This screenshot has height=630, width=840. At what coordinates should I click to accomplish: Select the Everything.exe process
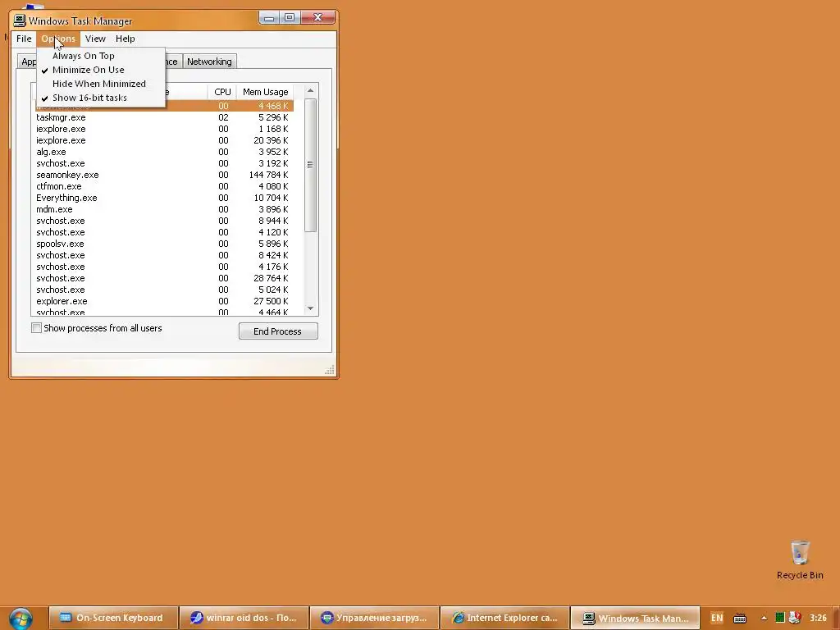[x=164, y=198]
